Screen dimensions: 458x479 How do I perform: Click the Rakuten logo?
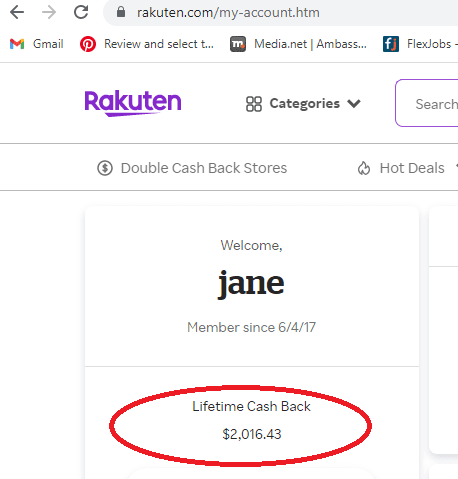133,103
